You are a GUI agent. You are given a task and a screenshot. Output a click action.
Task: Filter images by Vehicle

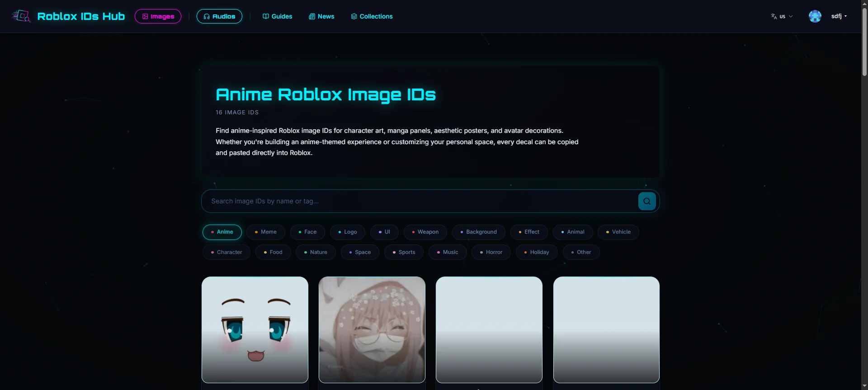click(618, 232)
